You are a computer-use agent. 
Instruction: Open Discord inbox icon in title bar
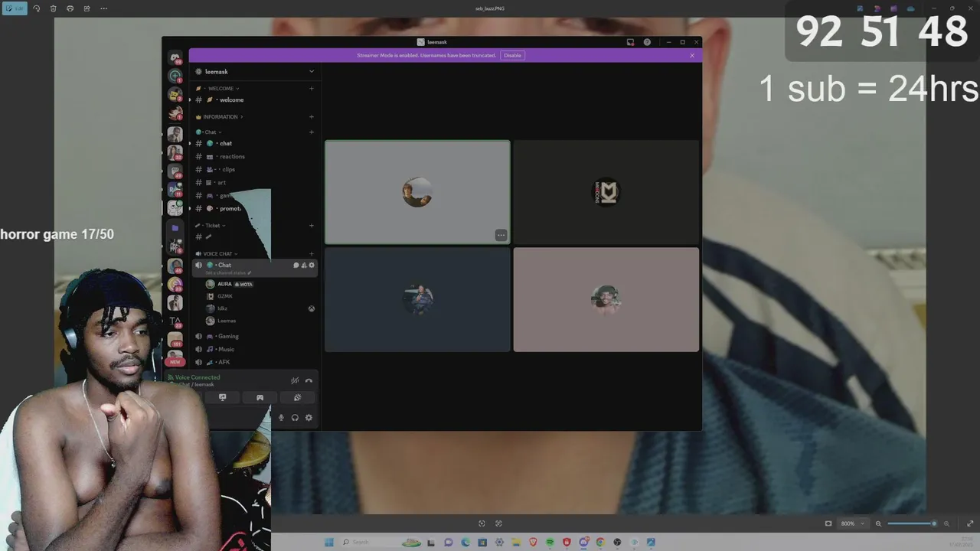pos(630,42)
